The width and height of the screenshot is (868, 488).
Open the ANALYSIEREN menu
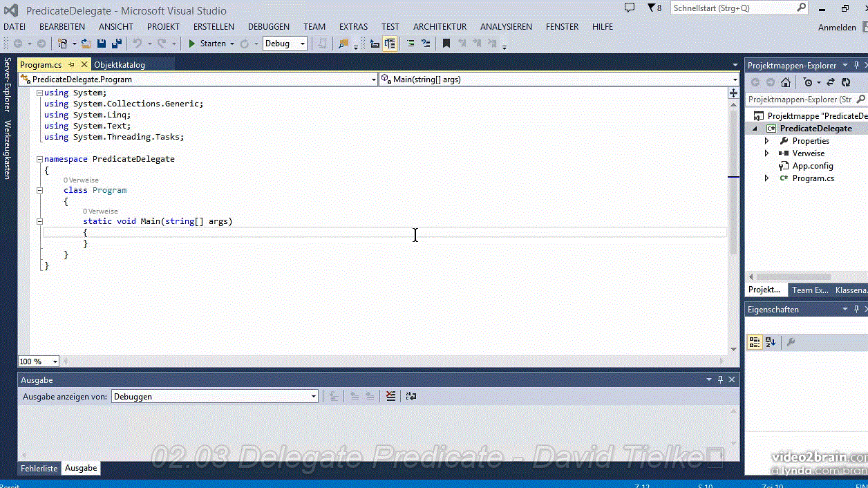pyautogui.click(x=507, y=27)
